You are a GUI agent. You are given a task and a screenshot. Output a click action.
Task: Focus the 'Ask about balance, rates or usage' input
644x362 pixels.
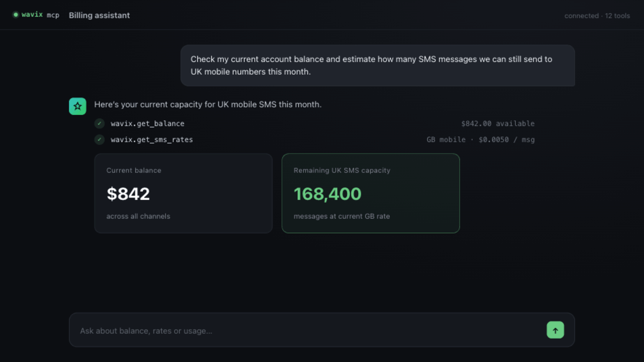[x=321, y=330]
